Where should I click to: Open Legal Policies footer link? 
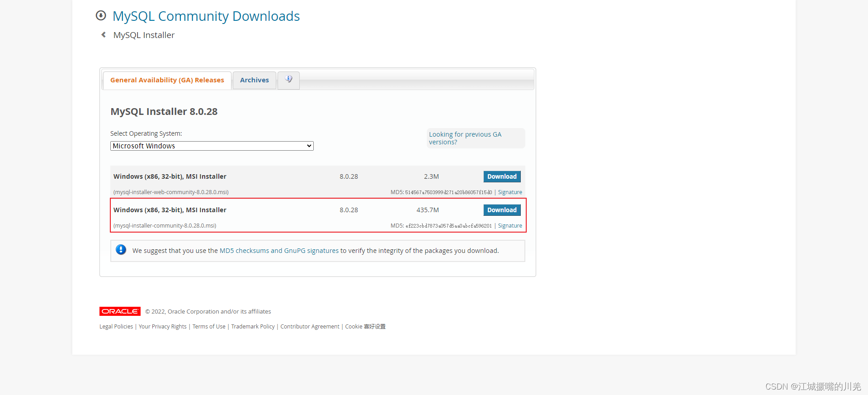pos(116,327)
